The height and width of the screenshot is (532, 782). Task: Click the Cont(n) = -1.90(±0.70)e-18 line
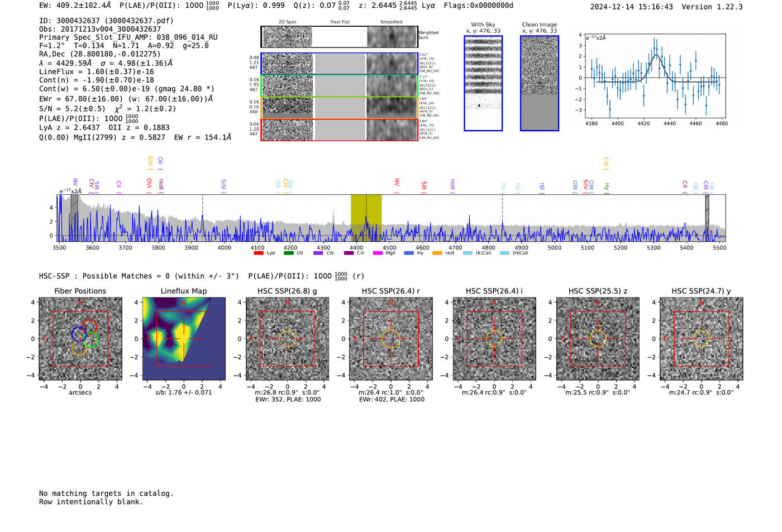tap(97, 80)
